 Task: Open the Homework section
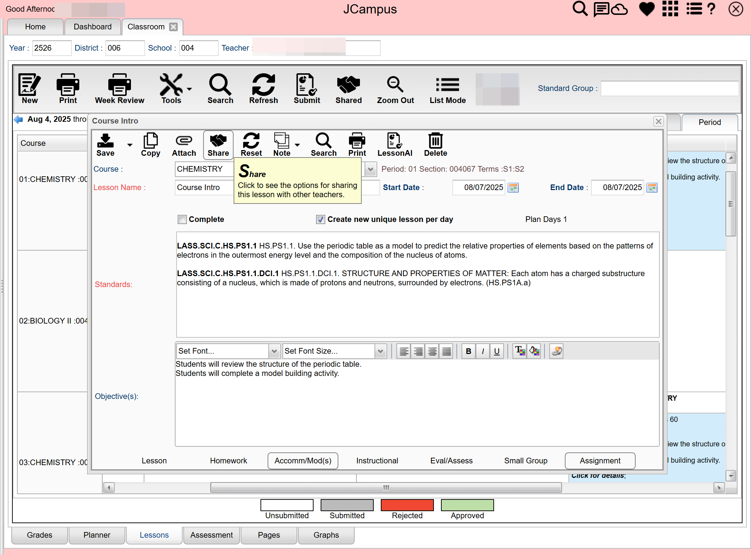229,461
